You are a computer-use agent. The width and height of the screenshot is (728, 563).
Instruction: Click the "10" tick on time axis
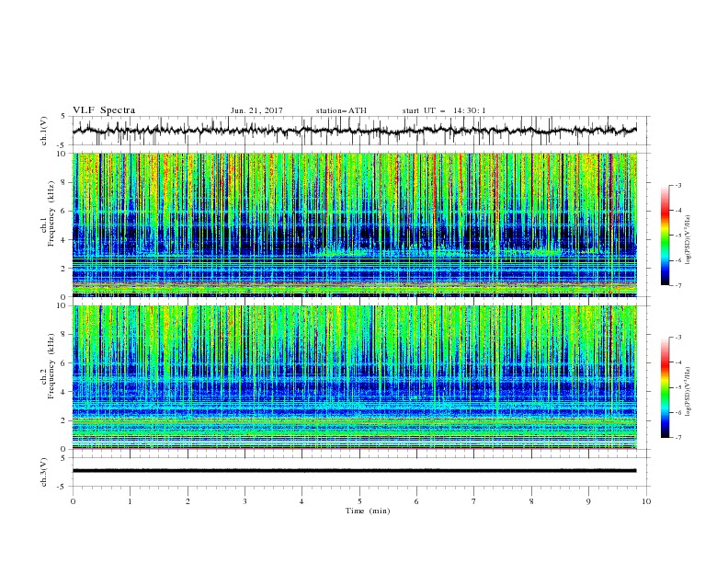[x=646, y=501]
